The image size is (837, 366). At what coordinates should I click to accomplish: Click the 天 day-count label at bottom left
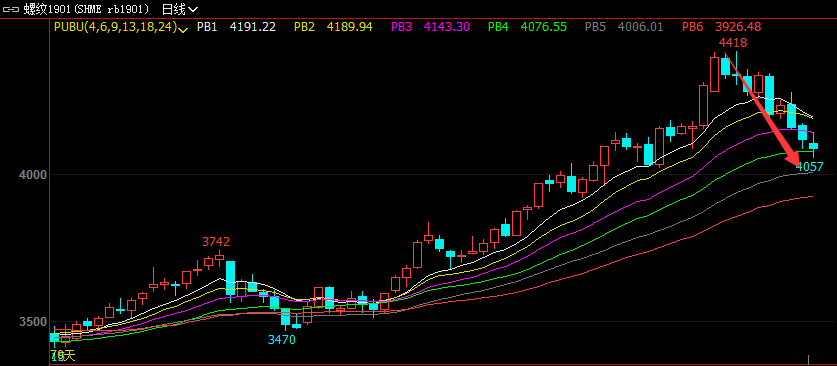[70, 356]
